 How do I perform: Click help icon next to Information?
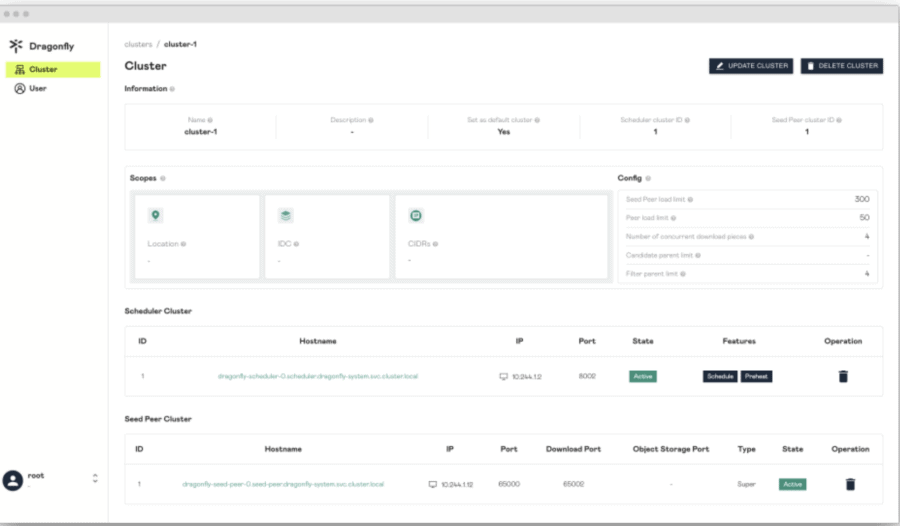pyautogui.click(x=172, y=89)
